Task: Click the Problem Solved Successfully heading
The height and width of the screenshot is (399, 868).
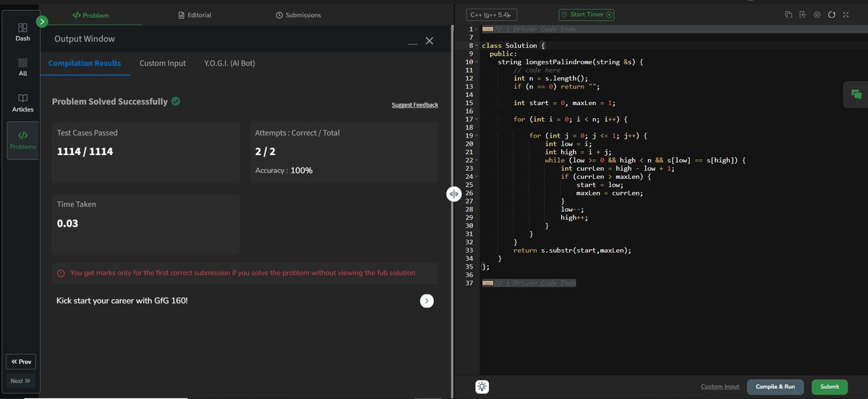Action: point(110,102)
